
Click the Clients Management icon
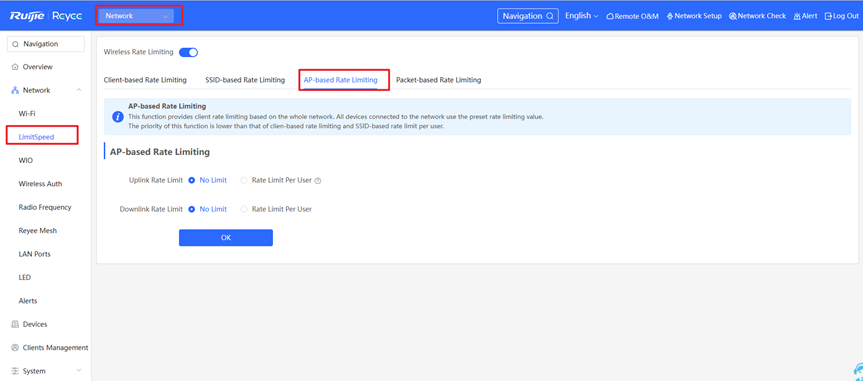pos(15,348)
